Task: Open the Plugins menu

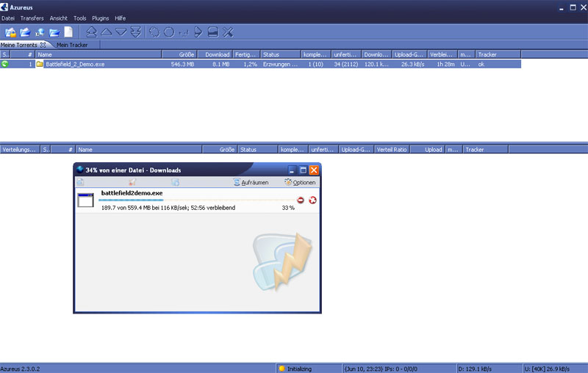Action: pos(100,18)
